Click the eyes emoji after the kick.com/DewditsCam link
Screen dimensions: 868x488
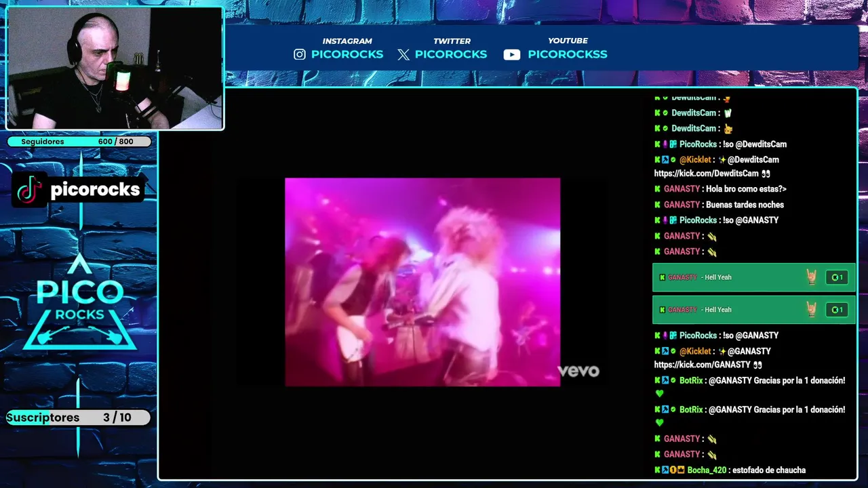click(766, 174)
